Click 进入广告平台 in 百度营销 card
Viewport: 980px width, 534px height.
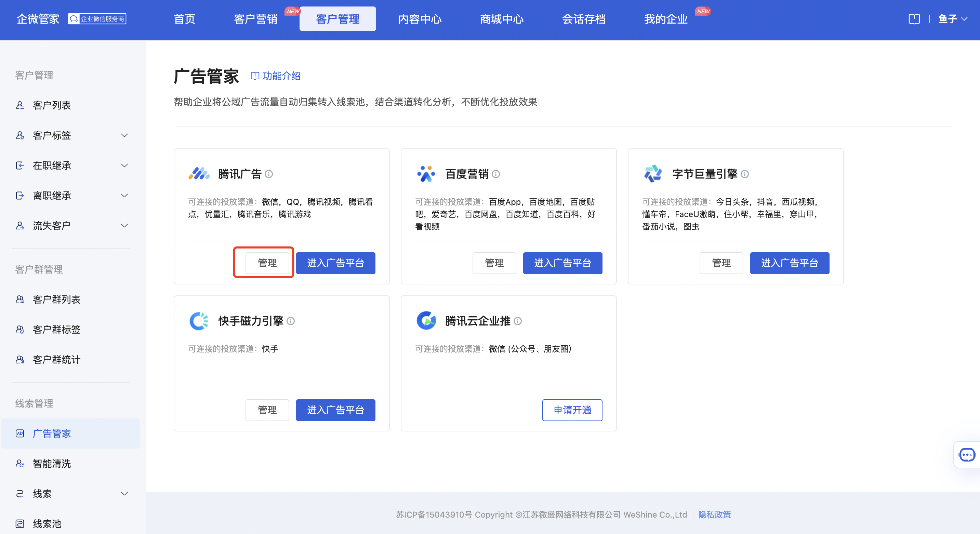click(x=563, y=263)
